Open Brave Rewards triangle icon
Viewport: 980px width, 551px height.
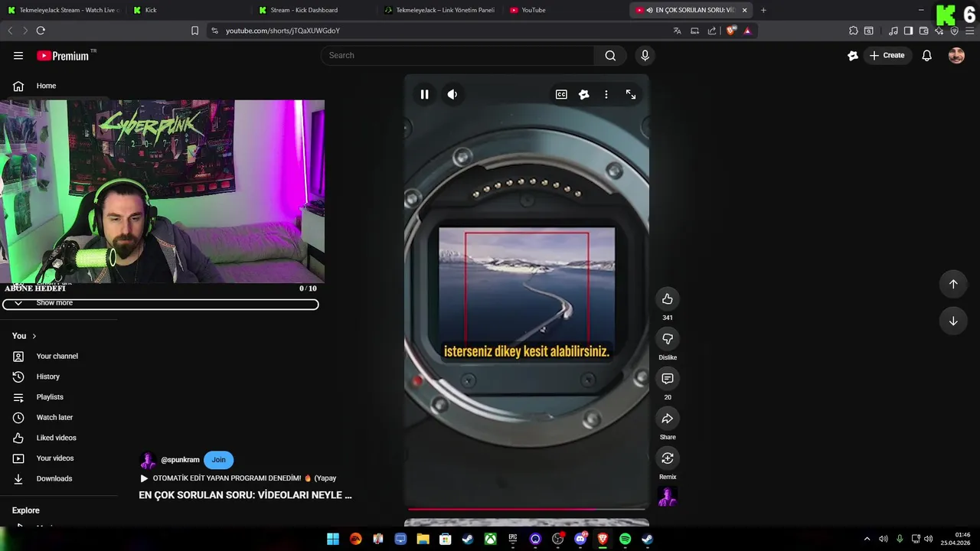747,31
